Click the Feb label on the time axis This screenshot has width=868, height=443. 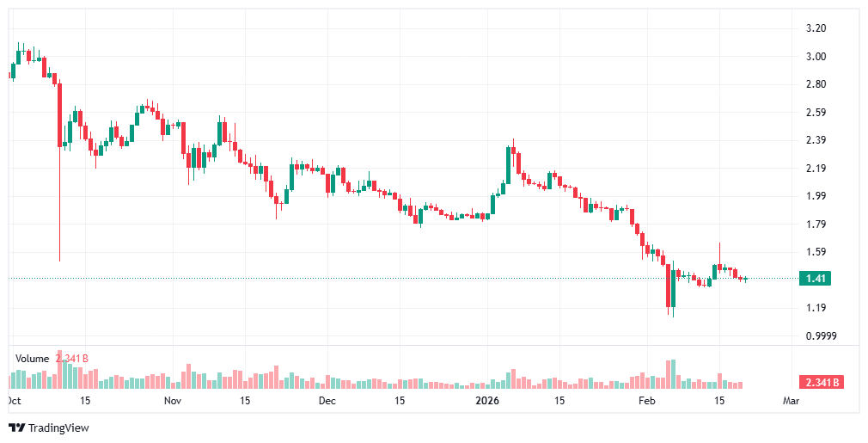coord(645,401)
